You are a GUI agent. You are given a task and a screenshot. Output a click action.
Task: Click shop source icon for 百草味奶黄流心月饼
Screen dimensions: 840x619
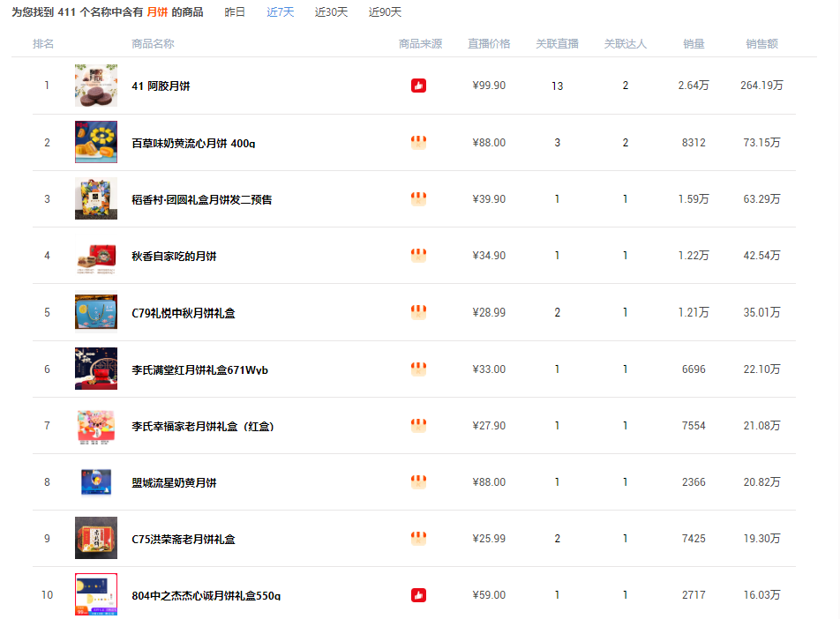click(x=418, y=143)
